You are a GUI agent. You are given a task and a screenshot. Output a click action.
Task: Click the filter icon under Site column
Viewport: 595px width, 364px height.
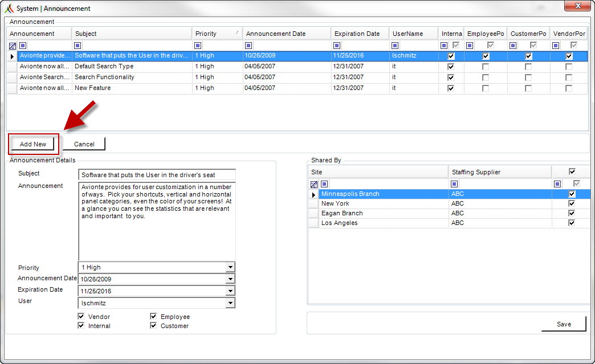(x=324, y=184)
